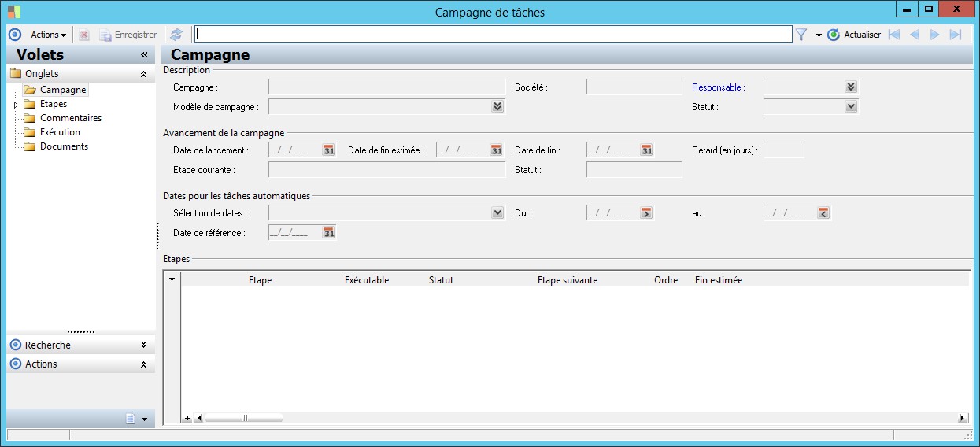Click the filter funnel icon
The height and width of the screenshot is (447, 980).
click(x=801, y=35)
